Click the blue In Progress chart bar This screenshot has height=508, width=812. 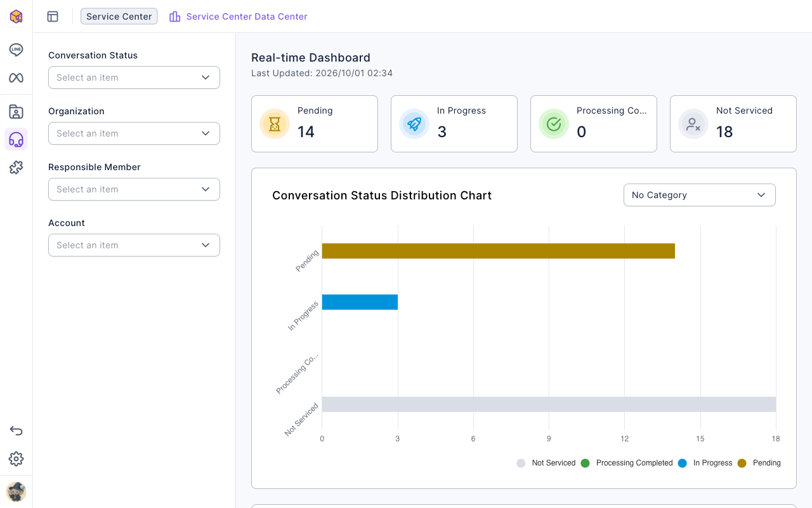point(360,302)
